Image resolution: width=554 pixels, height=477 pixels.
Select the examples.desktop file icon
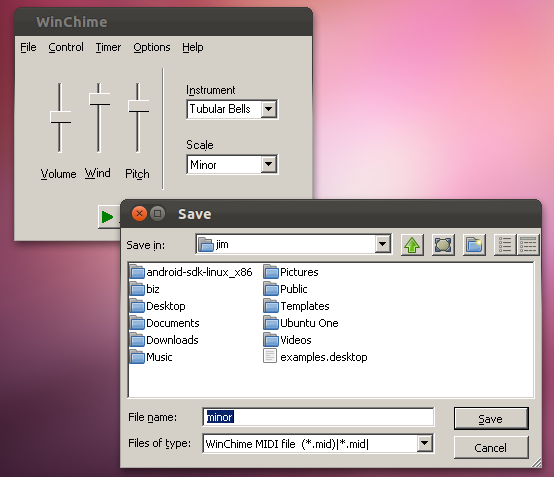click(270, 356)
